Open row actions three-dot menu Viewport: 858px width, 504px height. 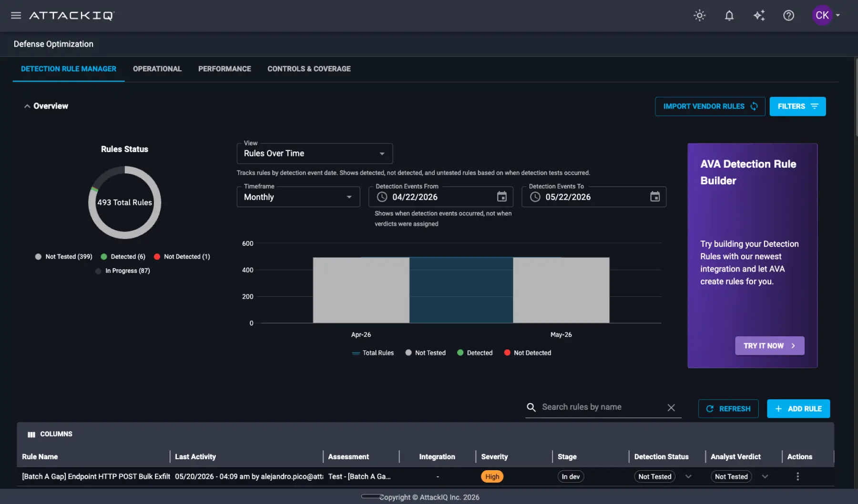tap(797, 477)
